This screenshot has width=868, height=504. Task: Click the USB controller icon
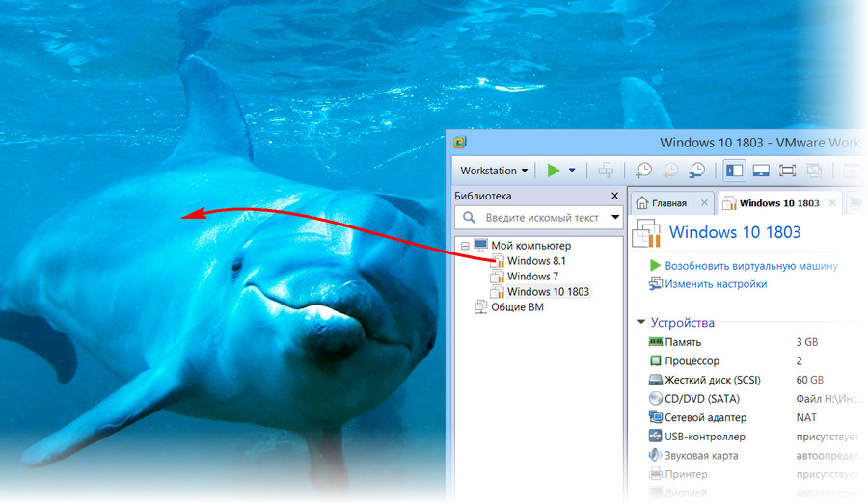[656, 436]
